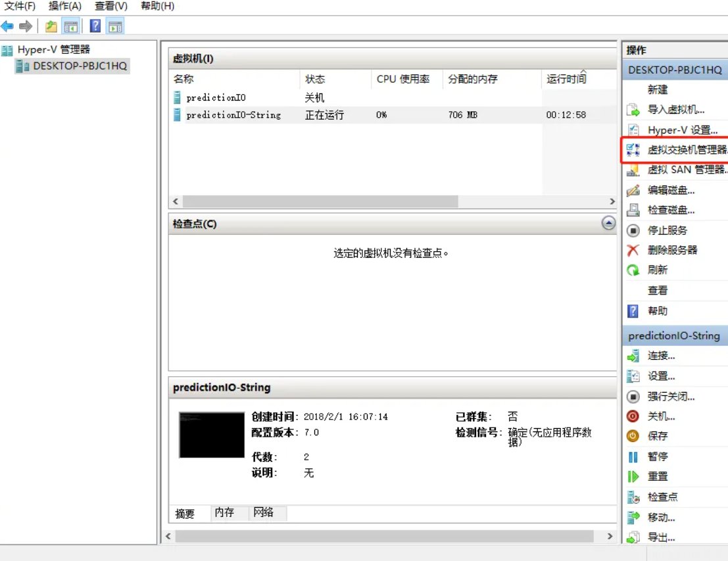Select Hyper-V 管理器 root tree node
Viewport: 728px width, 561px height.
pos(53,49)
